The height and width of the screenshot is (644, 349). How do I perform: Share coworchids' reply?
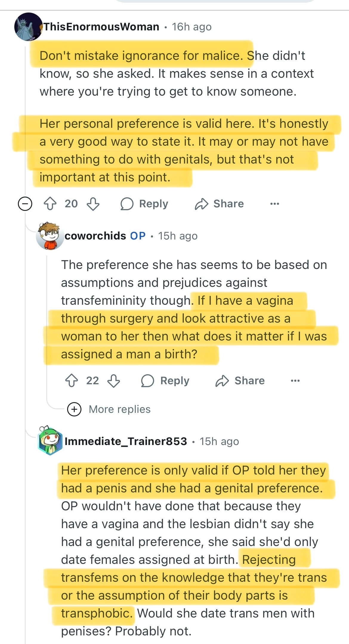point(240,381)
